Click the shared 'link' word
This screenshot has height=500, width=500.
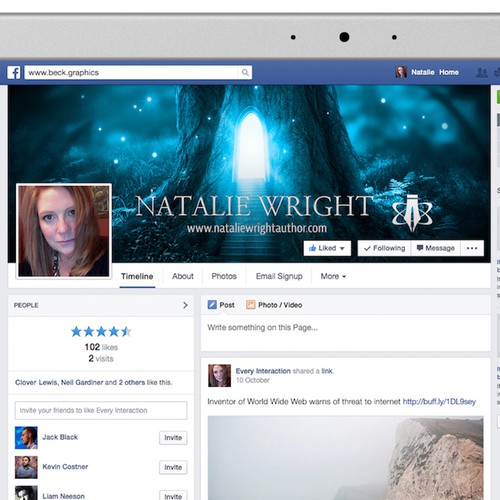327,371
